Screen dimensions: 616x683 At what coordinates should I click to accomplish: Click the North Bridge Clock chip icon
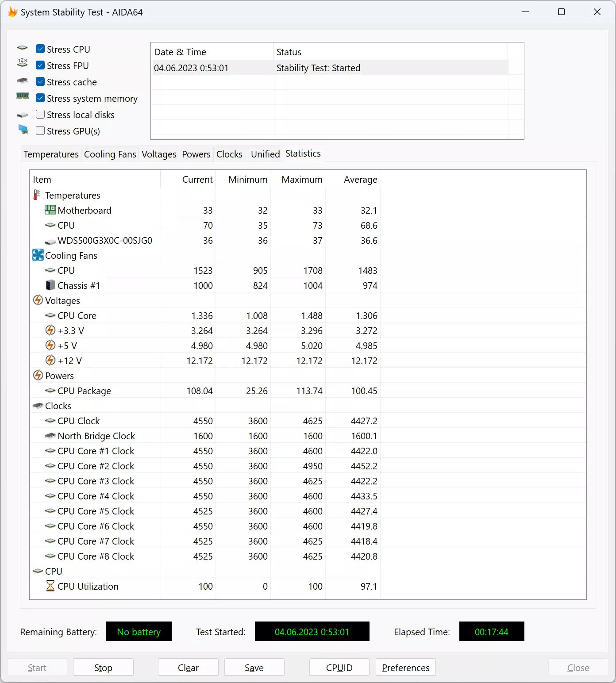tap(50, 436)
